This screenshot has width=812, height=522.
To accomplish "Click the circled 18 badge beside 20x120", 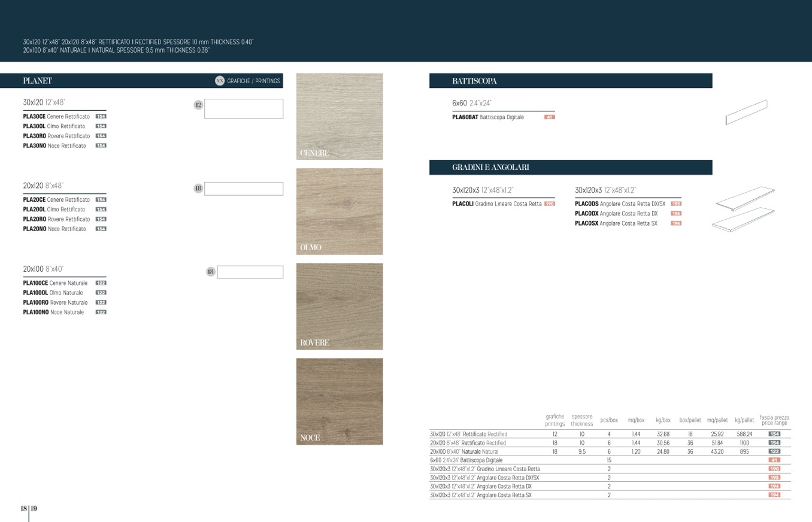I will (x=198, y=189).
